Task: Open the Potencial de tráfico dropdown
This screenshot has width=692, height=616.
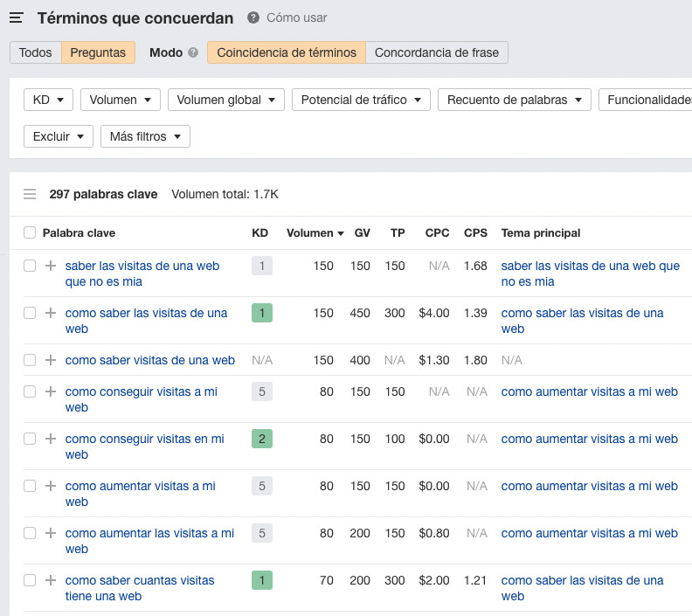Action: 361,100
